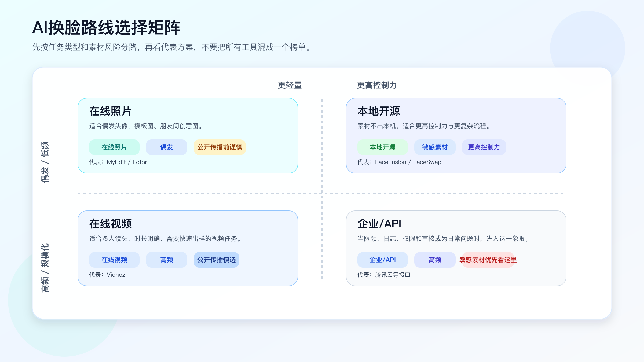Select 高频 tag in 企业/API card

(435, 260)
